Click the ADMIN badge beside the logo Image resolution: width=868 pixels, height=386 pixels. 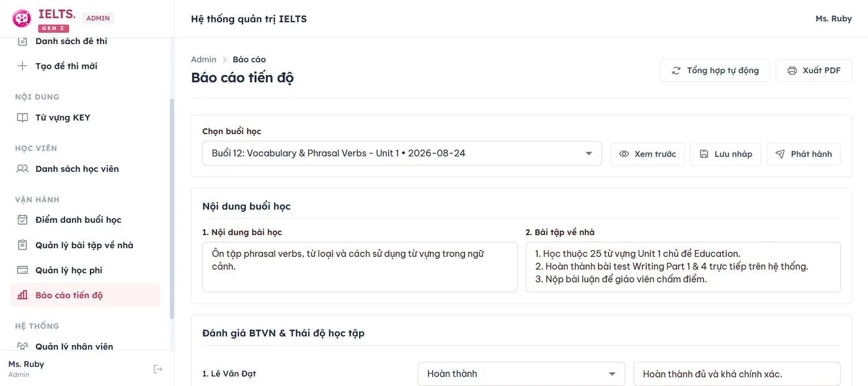pos(98,19)
